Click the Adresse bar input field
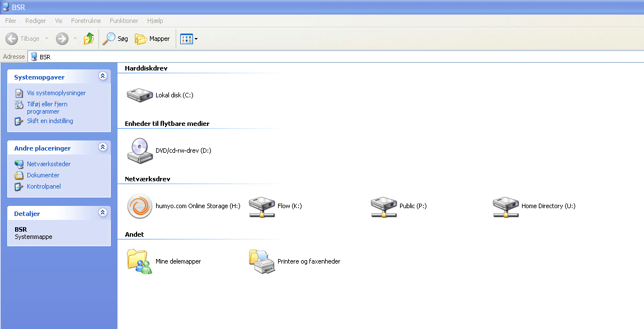 pyautogui.click(x=336, y=57)
